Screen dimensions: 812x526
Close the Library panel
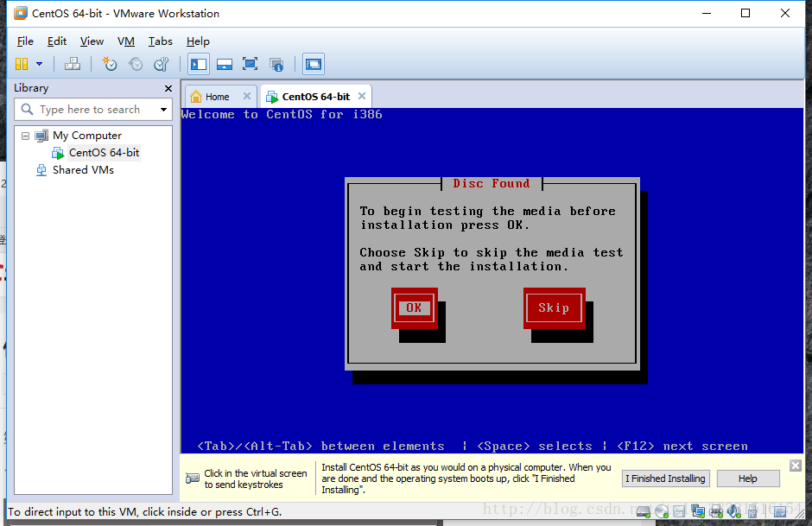pos(168,88)
